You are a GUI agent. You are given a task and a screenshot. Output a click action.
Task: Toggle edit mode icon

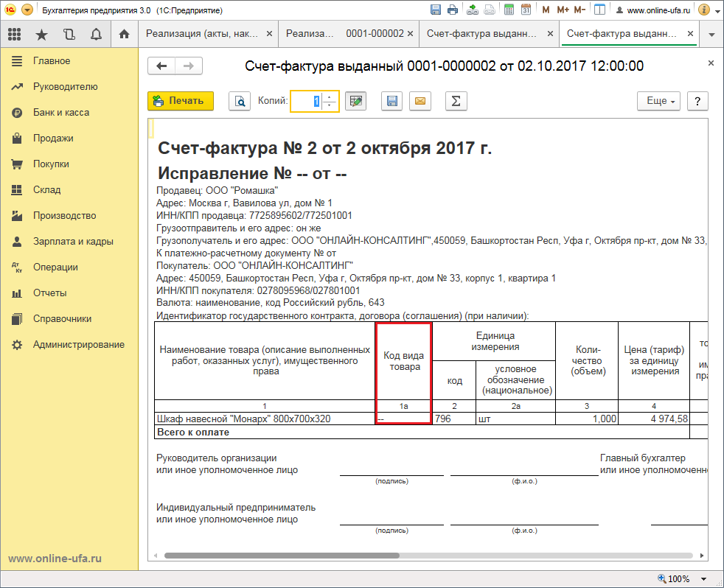355,101
